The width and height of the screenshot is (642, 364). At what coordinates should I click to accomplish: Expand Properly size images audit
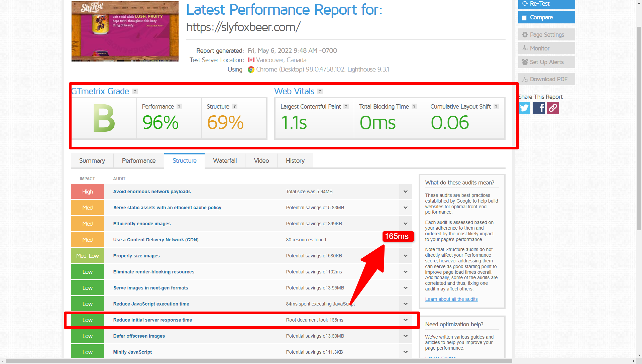click(x=405, y=256)
